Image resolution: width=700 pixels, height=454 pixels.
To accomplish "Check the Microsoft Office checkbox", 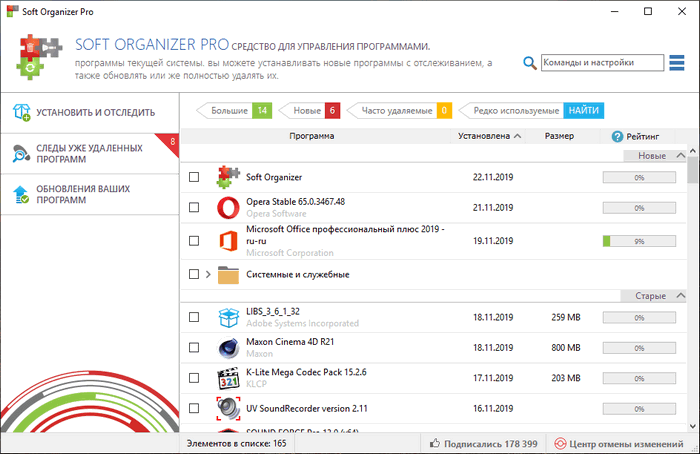I will pos(194,241).
